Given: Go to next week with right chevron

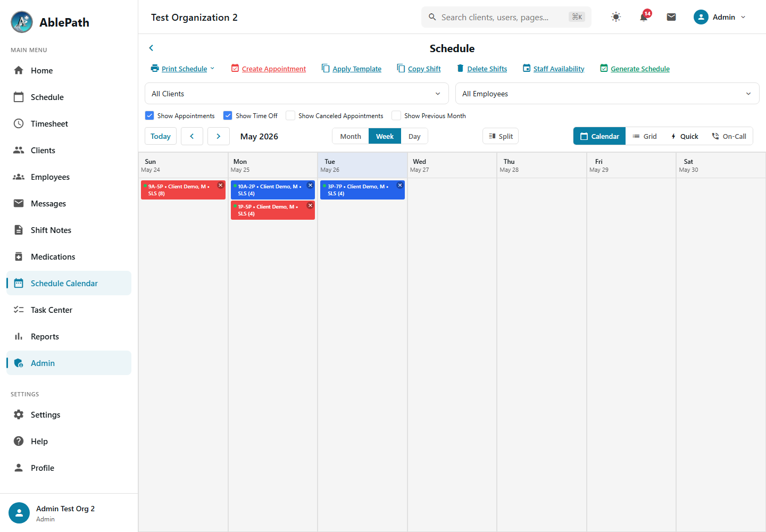Looking at the screenshot, I should [x=219, y=136].
